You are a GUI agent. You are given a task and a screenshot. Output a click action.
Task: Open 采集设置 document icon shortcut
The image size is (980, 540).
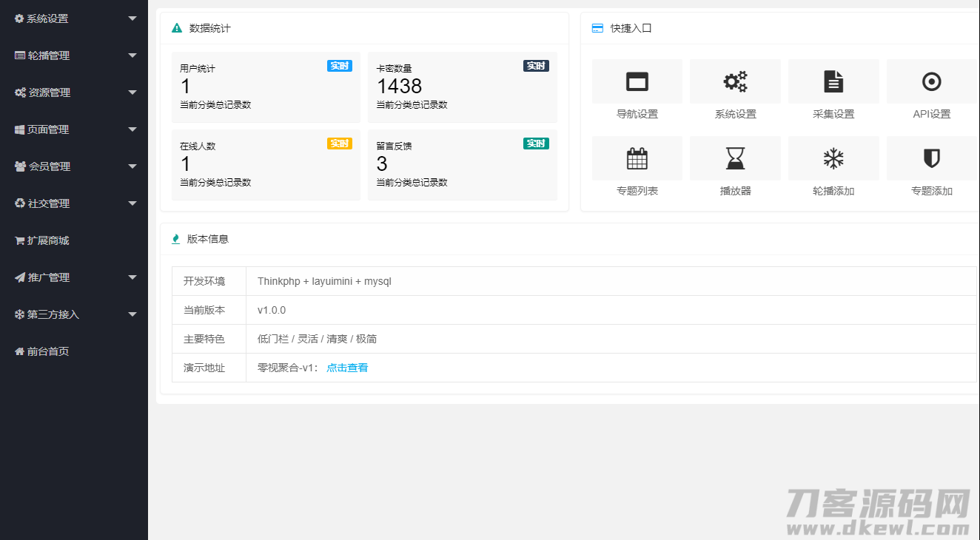[x=833, y=81]
